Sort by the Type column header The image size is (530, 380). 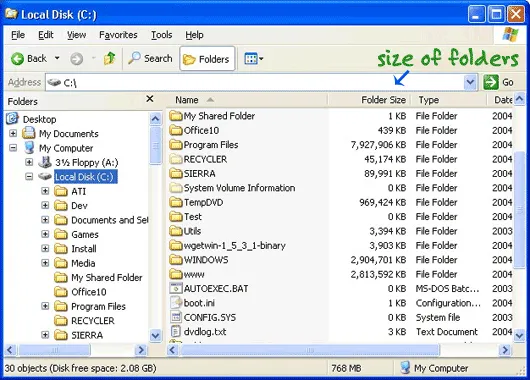point(448,100)
